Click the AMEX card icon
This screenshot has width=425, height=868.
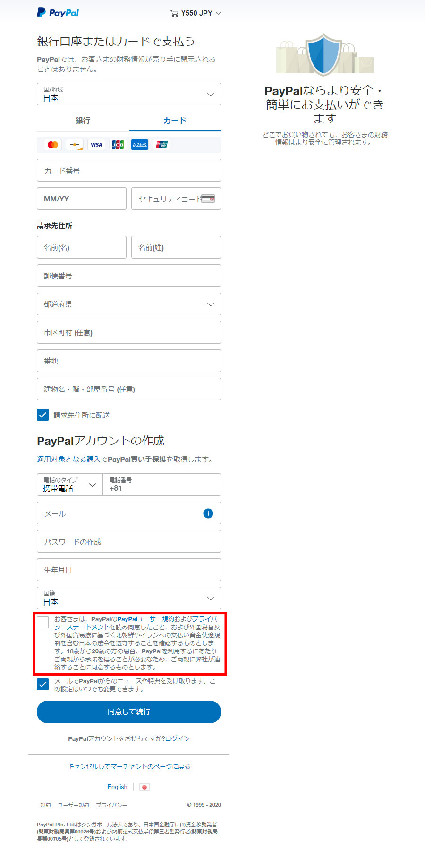coord(140,145)
